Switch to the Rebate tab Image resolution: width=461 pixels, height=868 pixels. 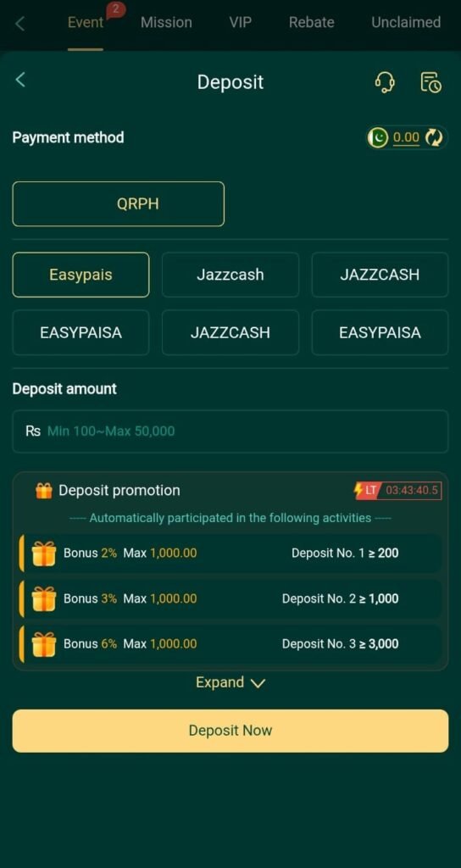click(312, 23)
